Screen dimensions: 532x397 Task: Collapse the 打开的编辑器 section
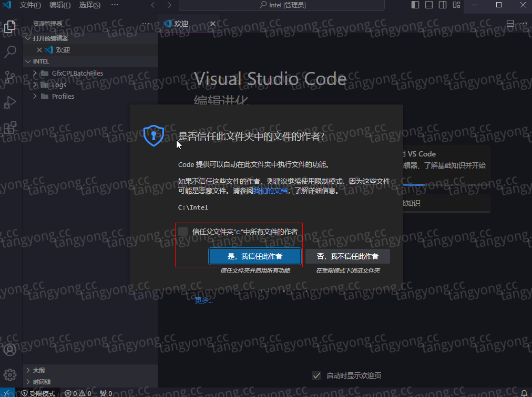pos(90,38)
